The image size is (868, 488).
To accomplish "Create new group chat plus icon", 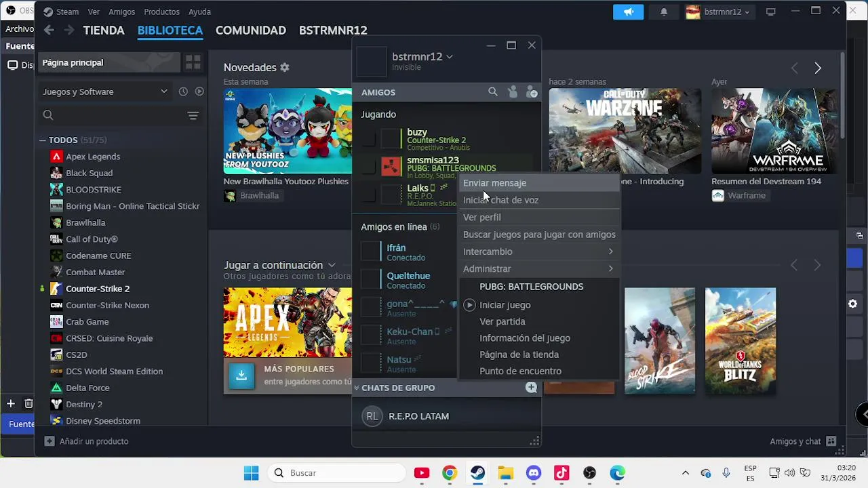I will 531,388.
